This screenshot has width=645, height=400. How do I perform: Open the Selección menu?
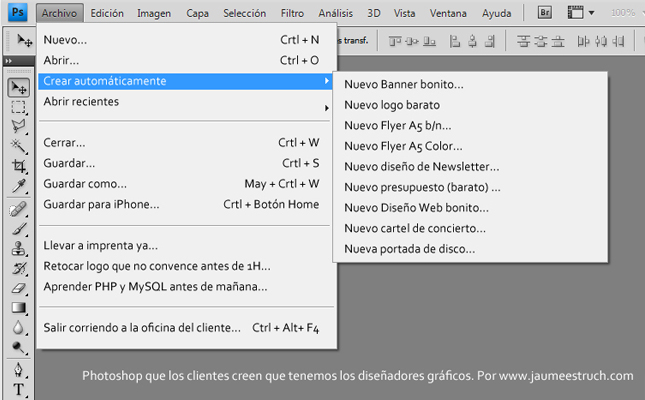point(244,13)
